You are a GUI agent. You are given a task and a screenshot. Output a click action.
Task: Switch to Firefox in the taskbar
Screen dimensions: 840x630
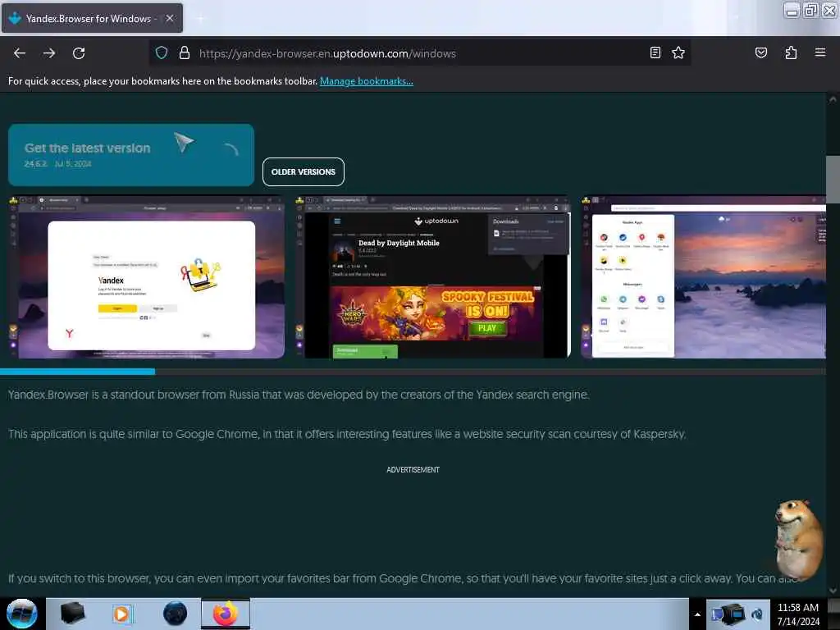(x=226, y=614)
